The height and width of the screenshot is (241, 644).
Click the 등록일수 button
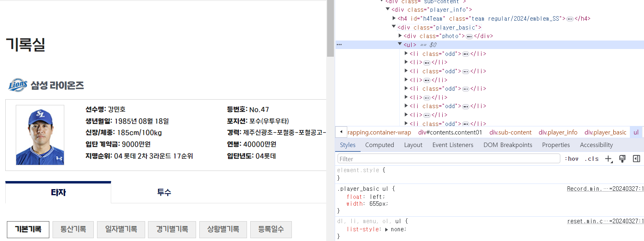point(271,229)
